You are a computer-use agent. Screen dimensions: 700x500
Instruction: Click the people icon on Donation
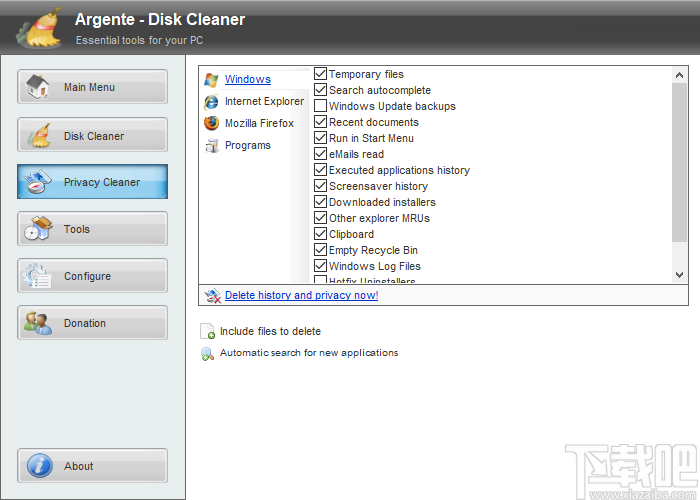[38, 323]
